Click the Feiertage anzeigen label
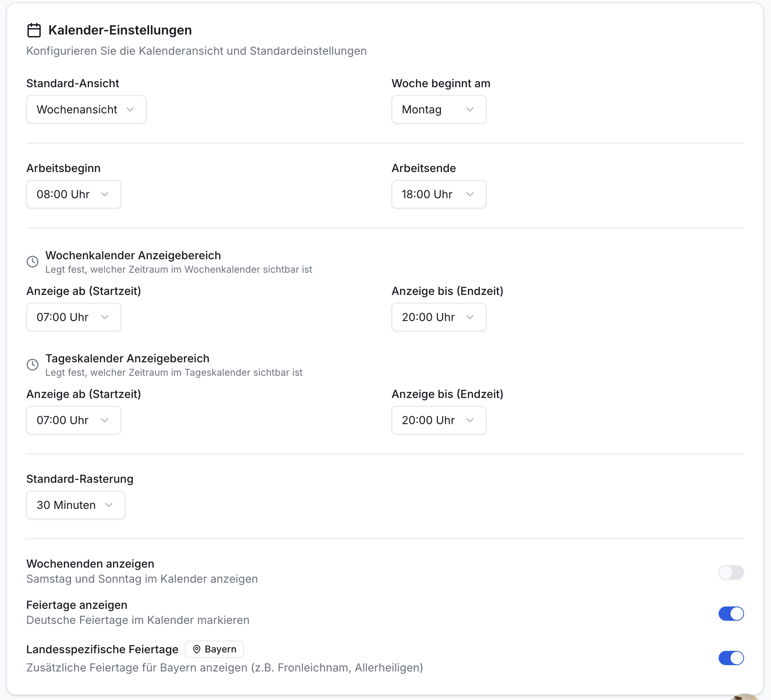This screenshot has height=700, width=771. tap(77, 605)
